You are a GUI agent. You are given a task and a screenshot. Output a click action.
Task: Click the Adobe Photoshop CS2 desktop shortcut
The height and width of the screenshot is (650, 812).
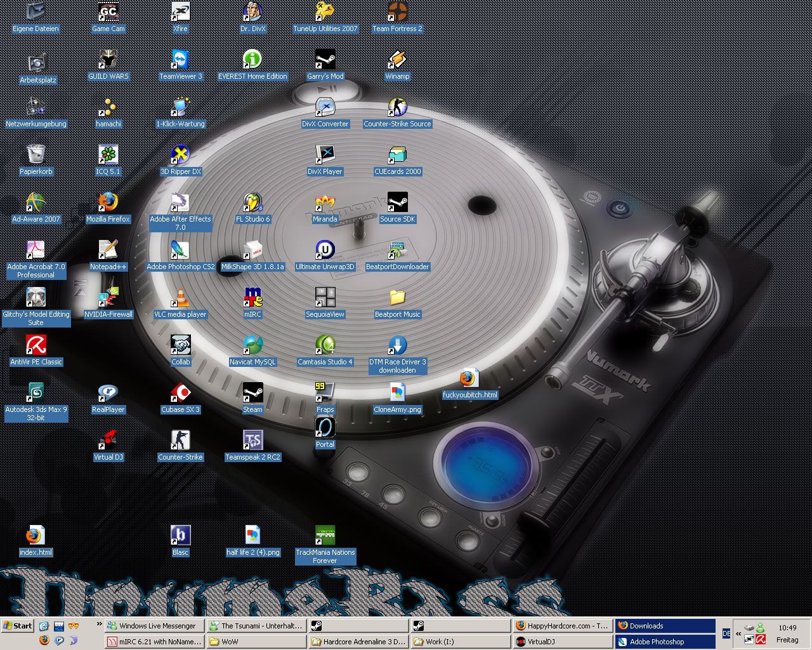click(x=180, y=251)
